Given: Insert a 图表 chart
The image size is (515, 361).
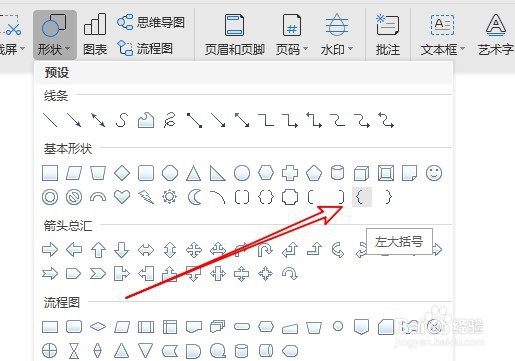Looking at the screenshot, I should [95, 35].
